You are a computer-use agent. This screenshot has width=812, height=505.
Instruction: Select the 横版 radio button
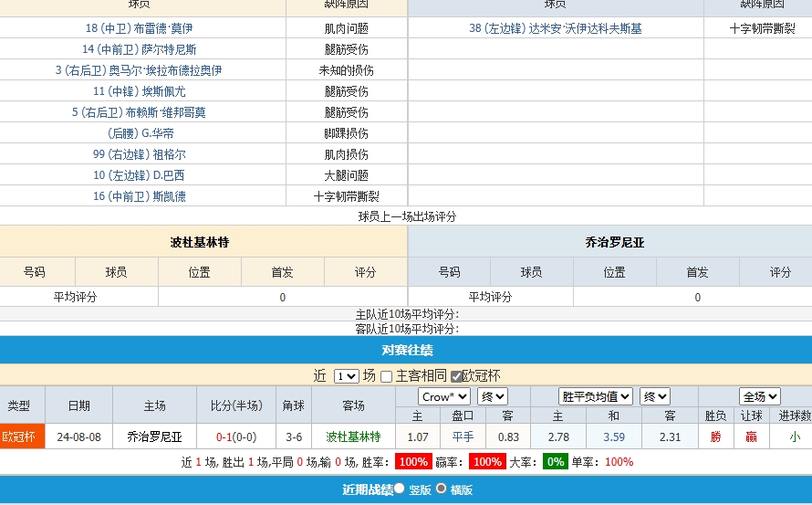point(442,489)
